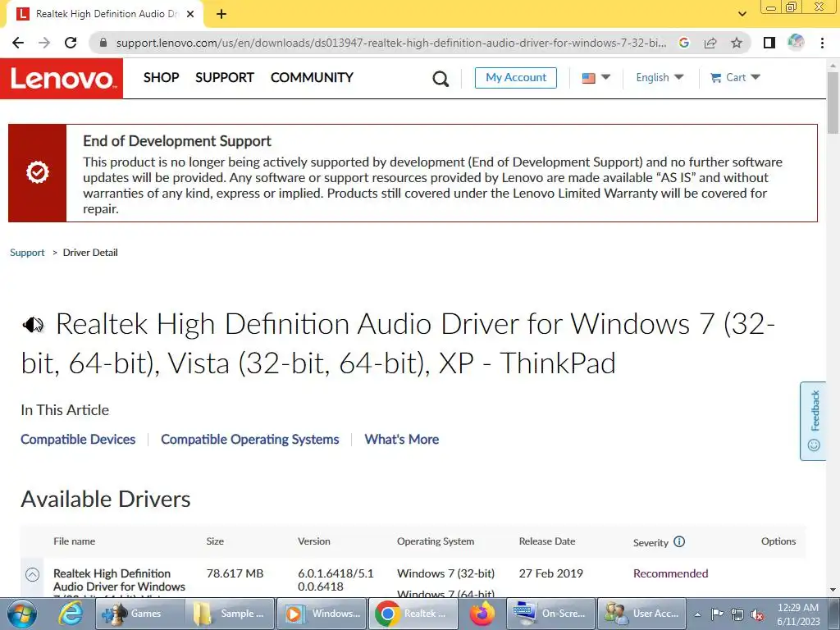
Task: Click the page vertical scrollbar thumb
Action: coord(833,102)
